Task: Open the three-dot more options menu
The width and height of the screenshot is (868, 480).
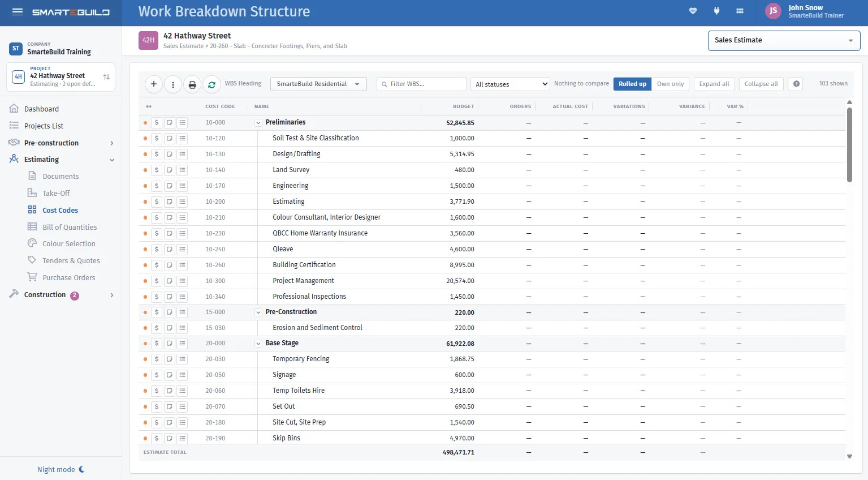Action: (x=173, y=84)
